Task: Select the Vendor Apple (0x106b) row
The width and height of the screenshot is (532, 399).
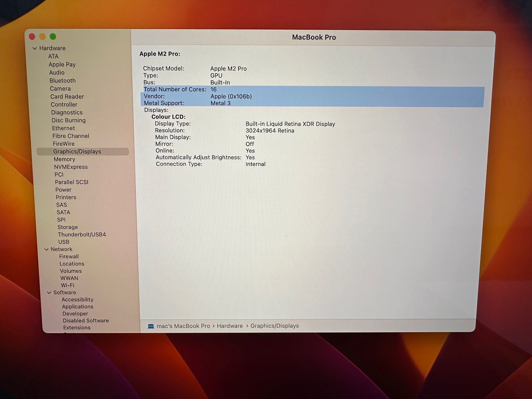Action: (313, 96)
